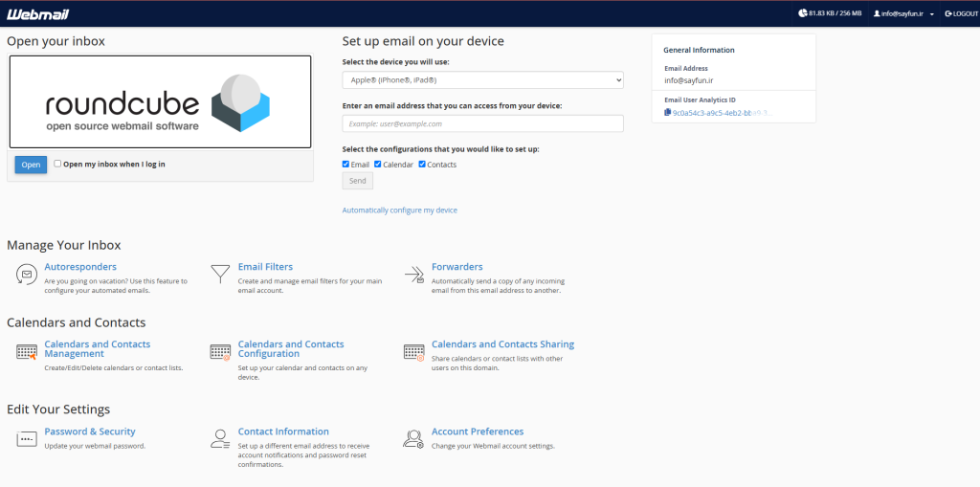Click the Open inbox button
The image size is (980, 487).
31,165
